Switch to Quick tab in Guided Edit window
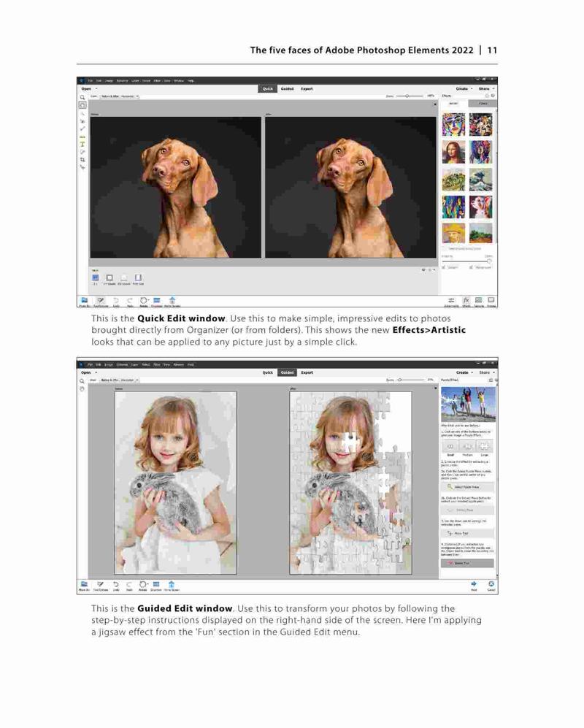This screenshot has height=728, width=584. [268, 372]
